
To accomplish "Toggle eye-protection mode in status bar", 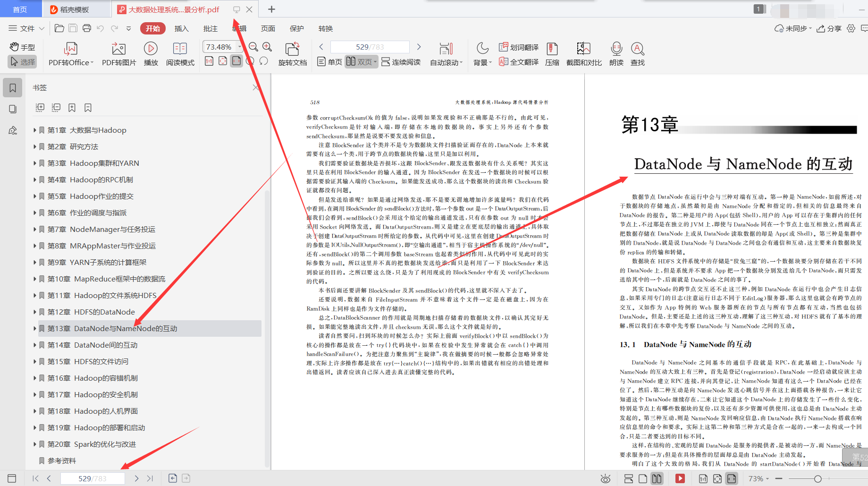I will (x=606, y=478).
